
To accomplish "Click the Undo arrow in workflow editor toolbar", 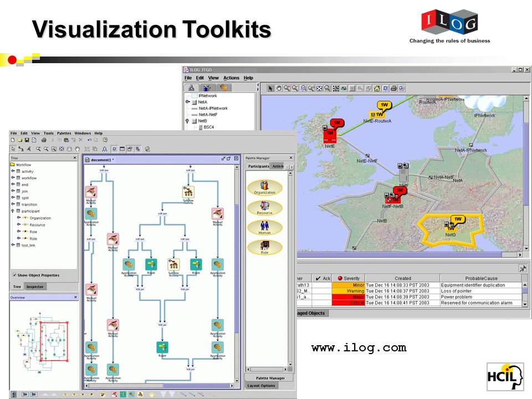I will click(89, 140).
